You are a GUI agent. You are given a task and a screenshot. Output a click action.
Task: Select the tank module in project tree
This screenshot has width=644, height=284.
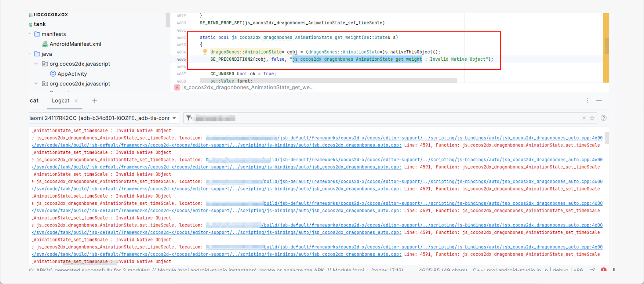(x=40, y=24)
